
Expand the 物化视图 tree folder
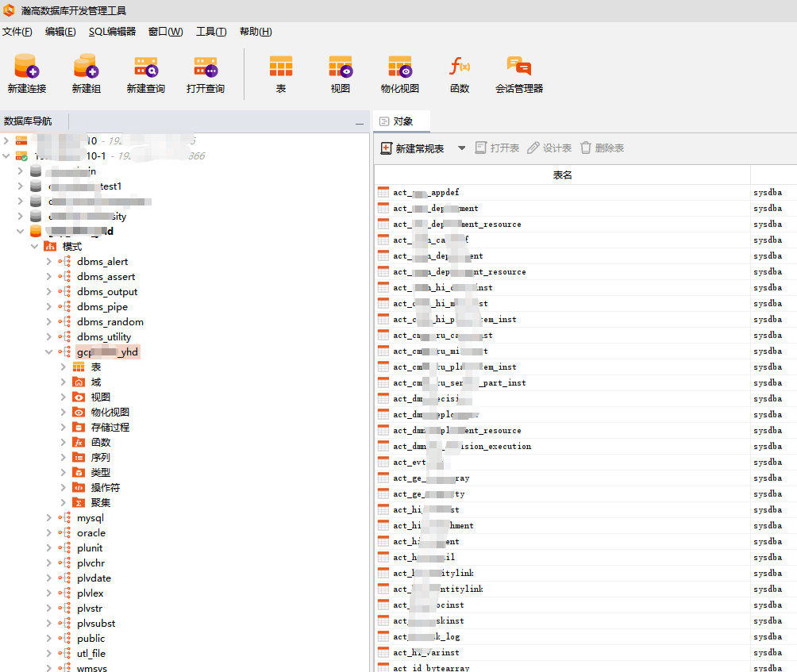pyautogui.click(x=63, y=412)
